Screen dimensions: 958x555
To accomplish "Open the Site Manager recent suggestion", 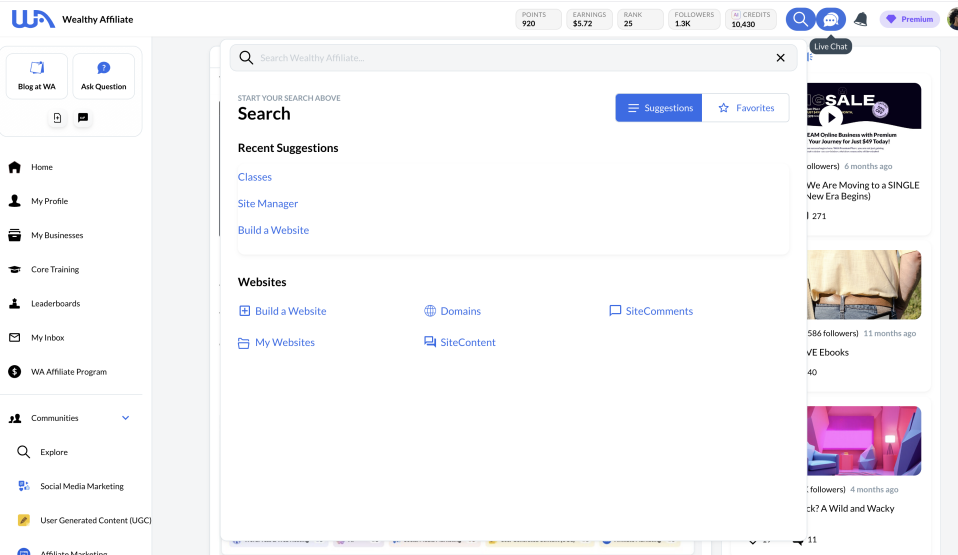I will click(268, 204).
